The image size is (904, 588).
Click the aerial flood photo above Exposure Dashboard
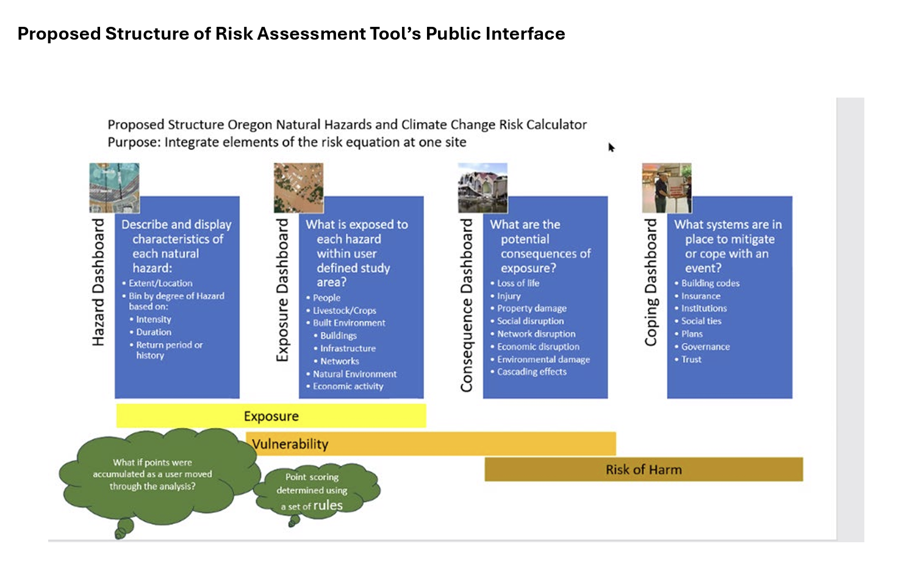(x=298, y=187)
